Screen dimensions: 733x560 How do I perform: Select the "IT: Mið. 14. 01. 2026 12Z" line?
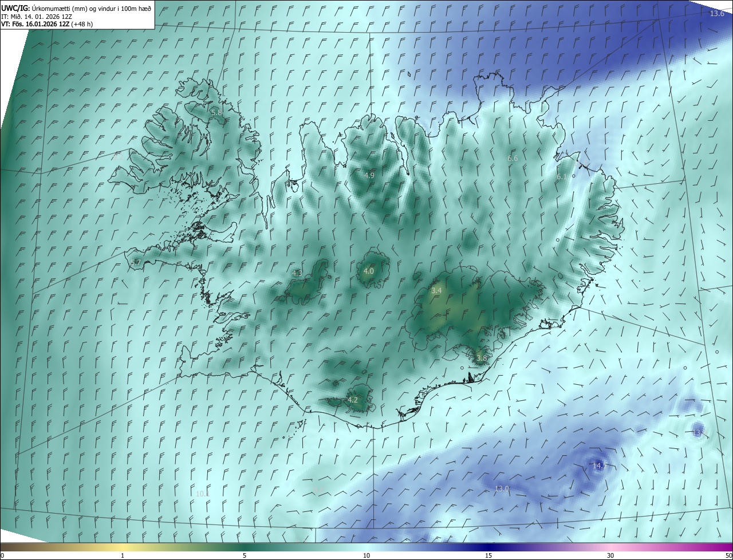[37, 16]
